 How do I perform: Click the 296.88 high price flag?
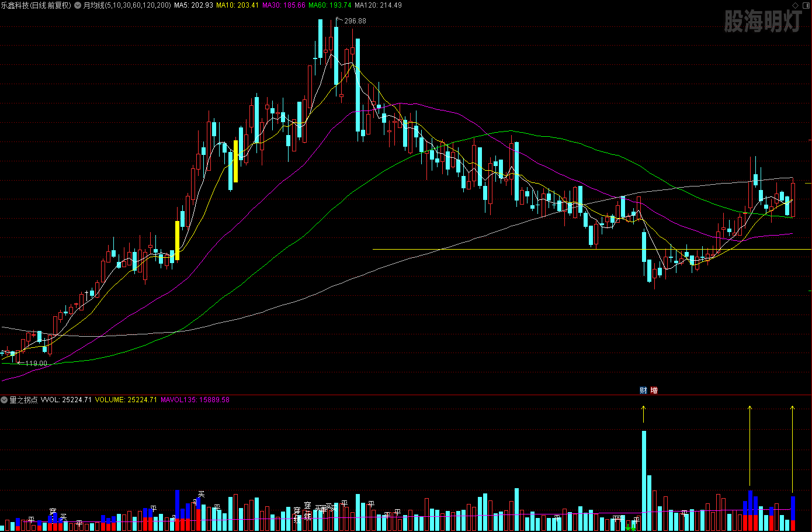point(355,21)
